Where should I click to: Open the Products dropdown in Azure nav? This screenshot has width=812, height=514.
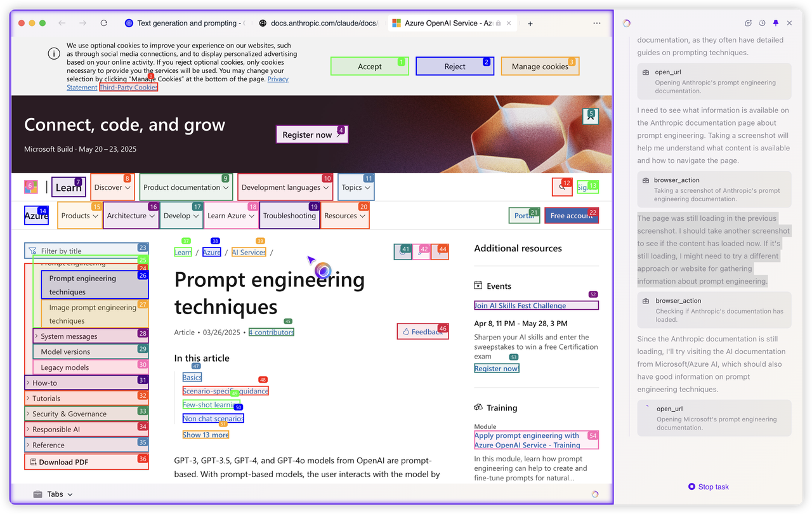click(80, 216)
